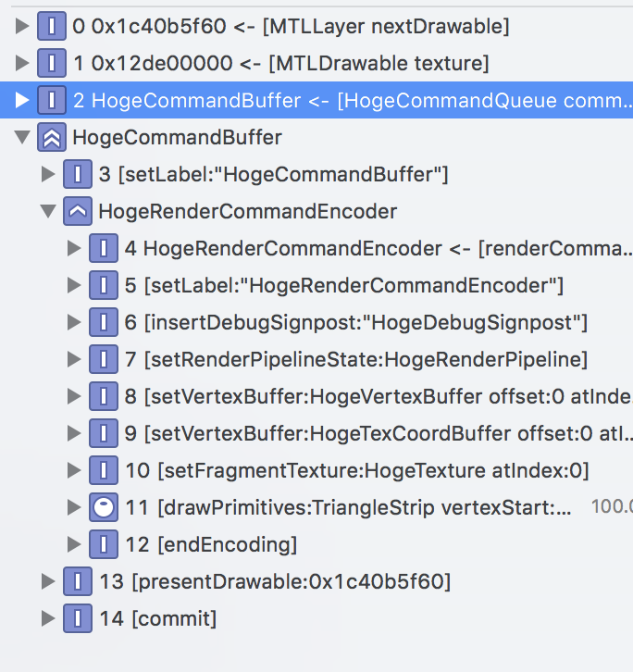The width and height of the screenshot is (633, 672).
Task: Click the icon beside MTLDrawable texture row
Action: point(52,63)
